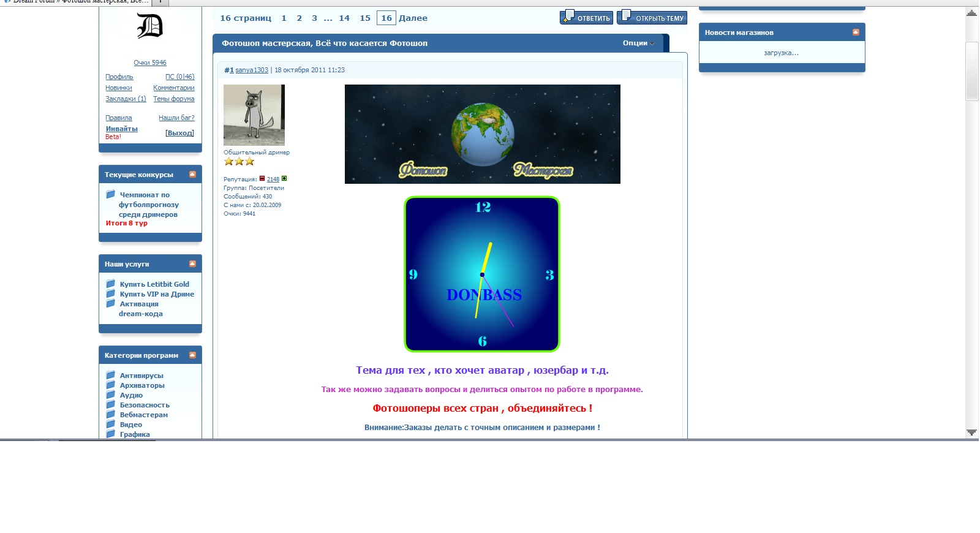980x533 pixels.
Task: Open Темы форума link
Action: point(174,99)
